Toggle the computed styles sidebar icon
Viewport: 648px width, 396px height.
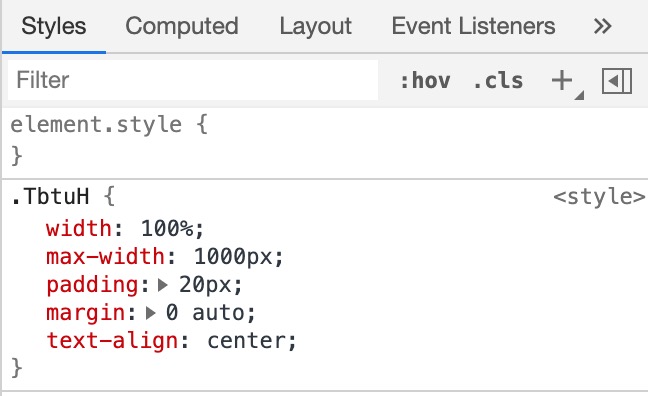pos(617,81)
